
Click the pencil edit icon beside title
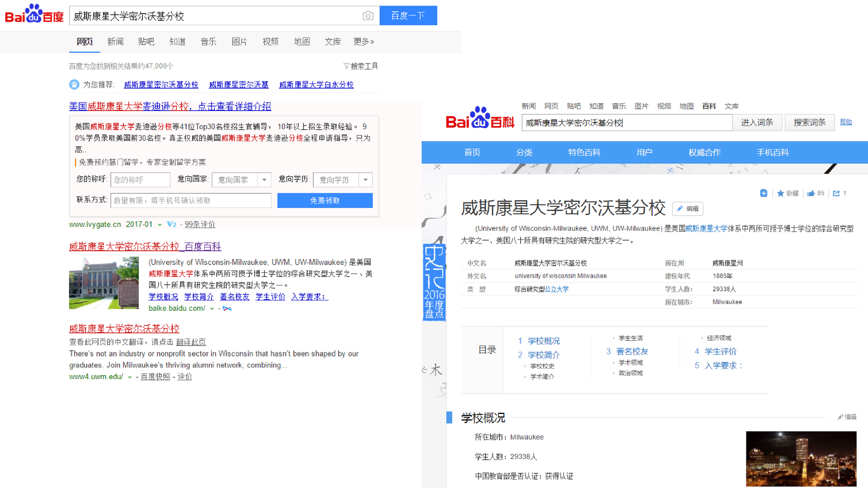coord(680,209)
